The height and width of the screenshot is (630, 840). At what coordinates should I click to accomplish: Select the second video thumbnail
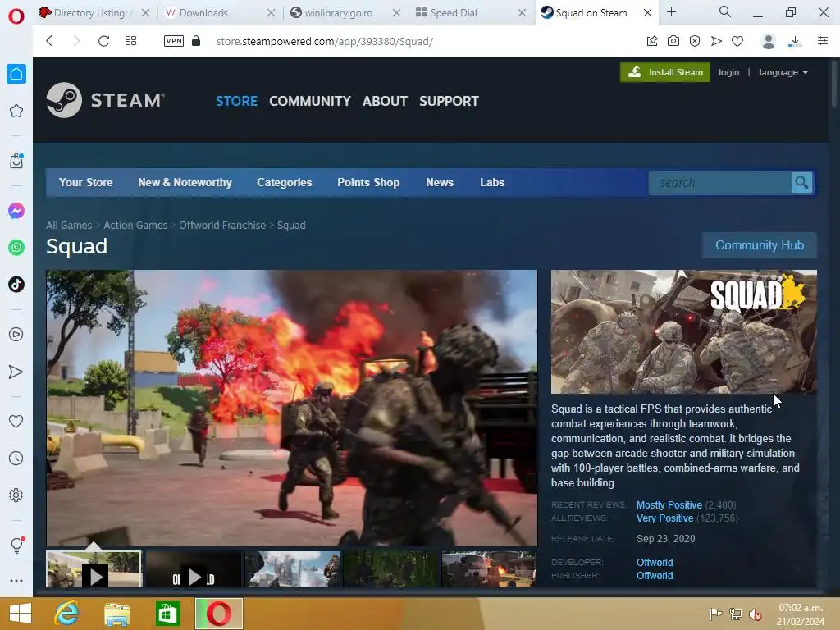click(x=194, y=570)
